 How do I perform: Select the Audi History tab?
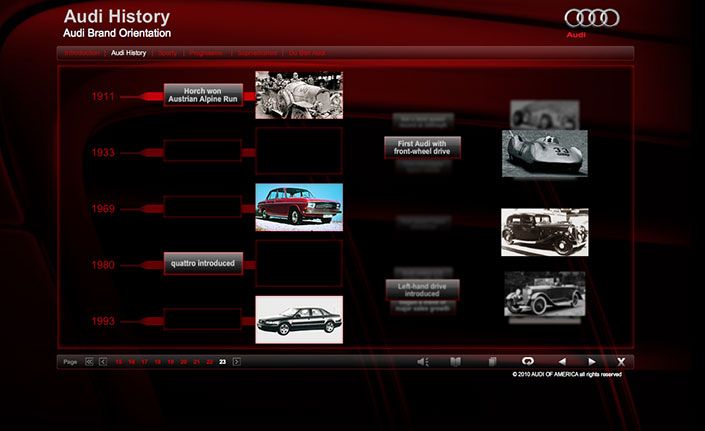[129, 53]
